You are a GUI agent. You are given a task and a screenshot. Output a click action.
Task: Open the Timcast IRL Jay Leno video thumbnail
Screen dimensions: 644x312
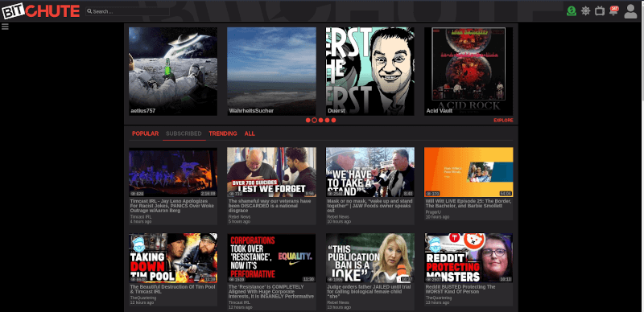pyautogui.click(x=173, y=172)
